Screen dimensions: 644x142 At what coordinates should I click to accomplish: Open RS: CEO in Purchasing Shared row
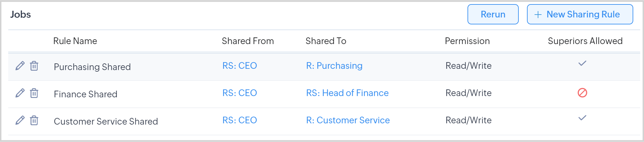point(239,66)
